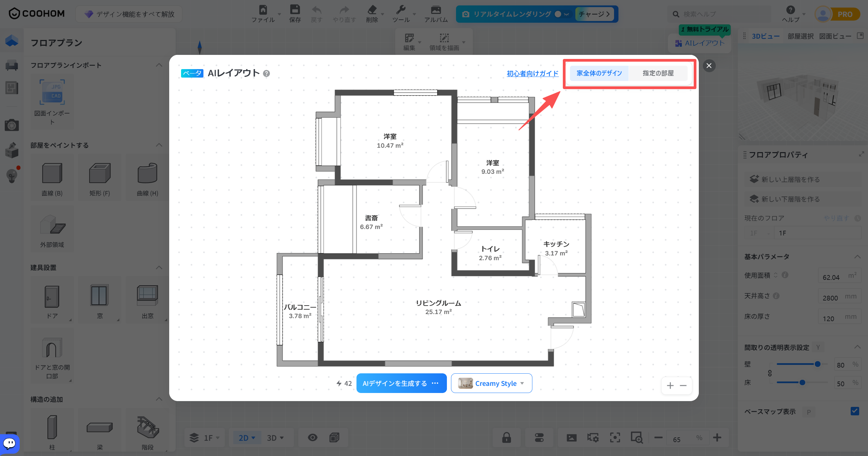Toggle the eye visibility icon in bottom bar

point(313,437)
